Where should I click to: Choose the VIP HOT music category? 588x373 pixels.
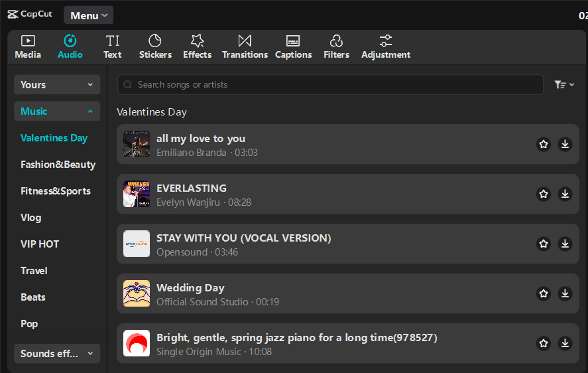(40, 244)
